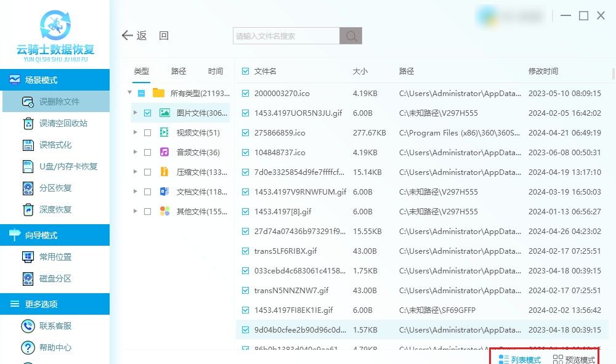
Task: Click the 压缩文件 archive icon
Action: click(x=164, y=172)
